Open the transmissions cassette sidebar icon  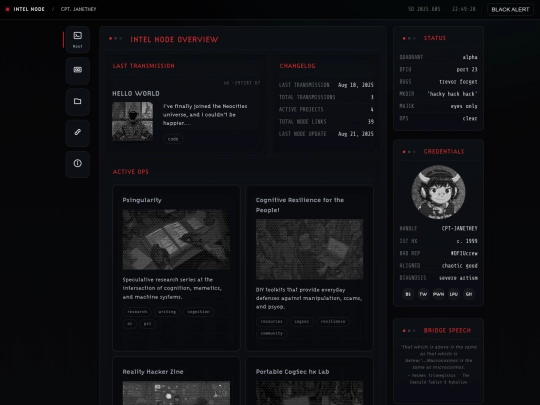tap(77, 70)
